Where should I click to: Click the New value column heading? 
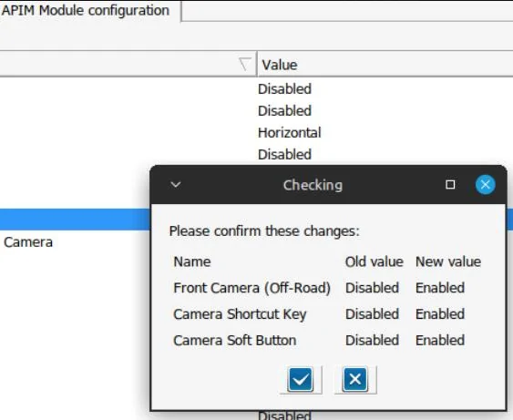pyautogui.click(x=448, y=261)
